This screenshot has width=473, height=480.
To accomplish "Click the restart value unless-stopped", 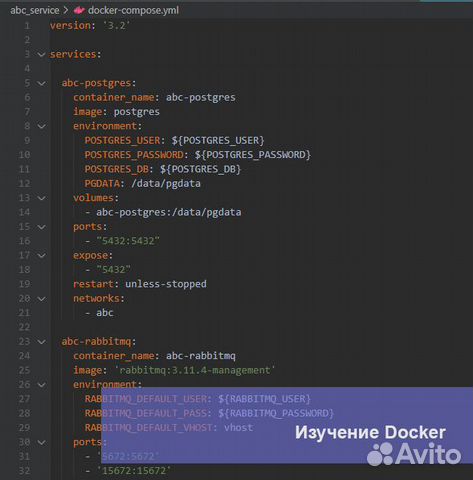I will click(x=166, y=284).
